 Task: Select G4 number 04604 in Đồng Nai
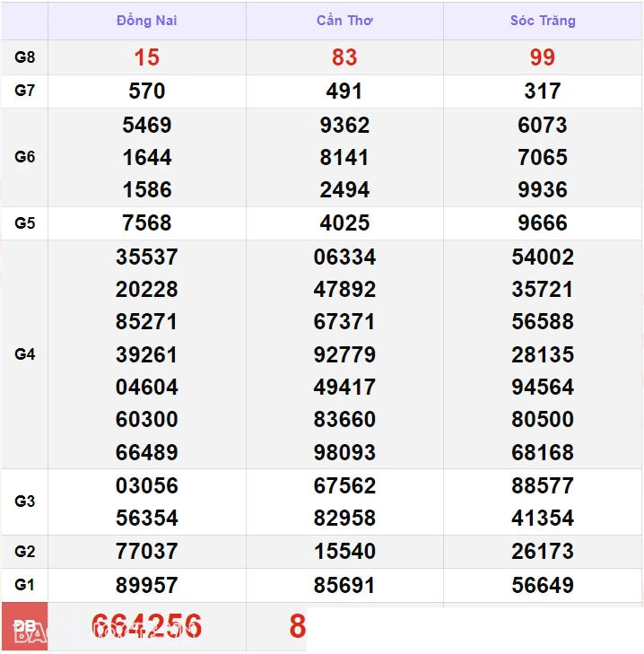(x=146, y=388)
